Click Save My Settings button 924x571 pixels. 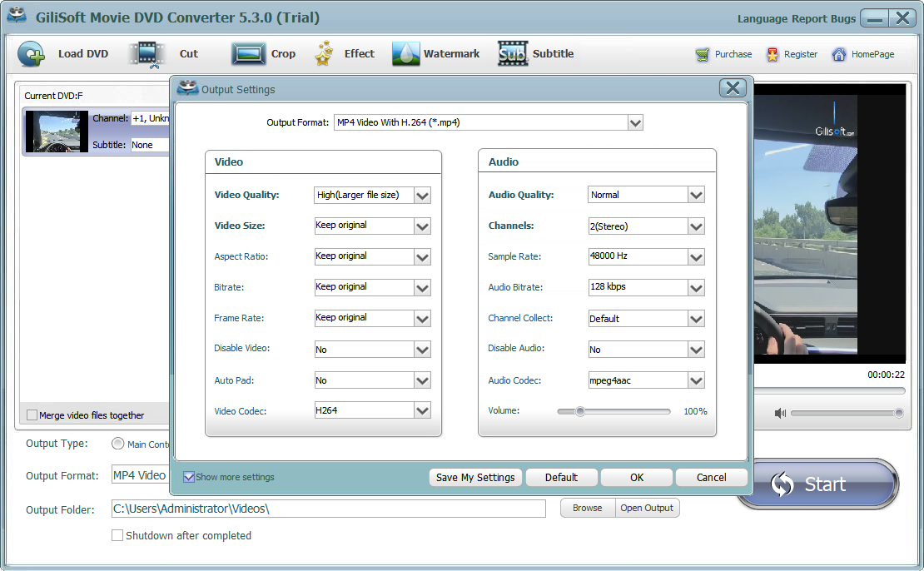pos(475,477)
